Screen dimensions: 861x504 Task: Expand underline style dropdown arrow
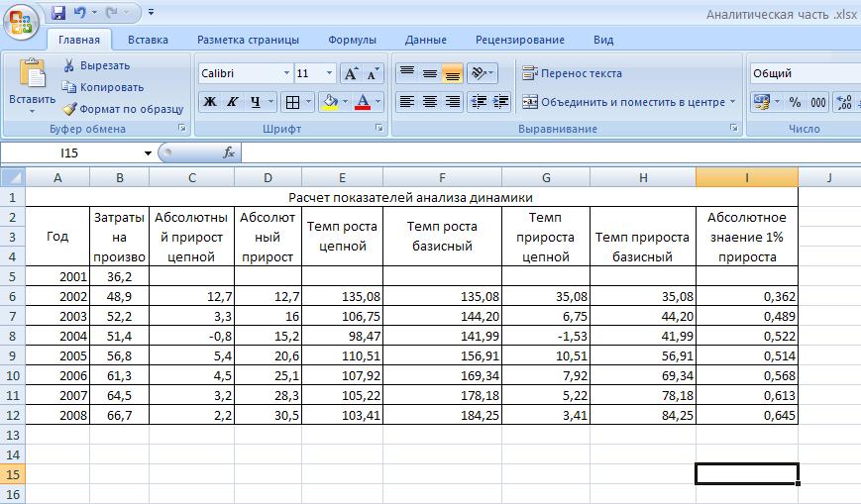(x=270, y=102)
